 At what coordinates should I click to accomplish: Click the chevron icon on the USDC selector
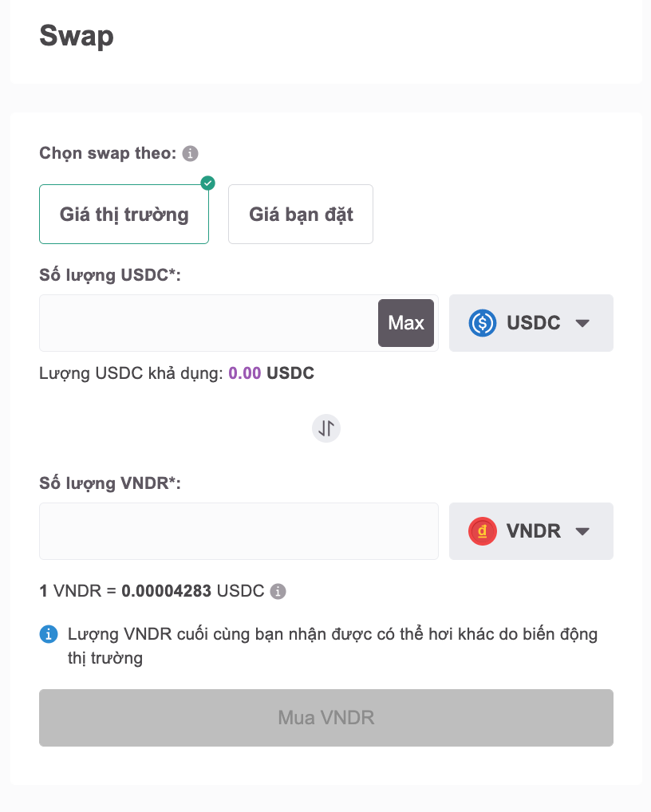[x=582, y=323]
